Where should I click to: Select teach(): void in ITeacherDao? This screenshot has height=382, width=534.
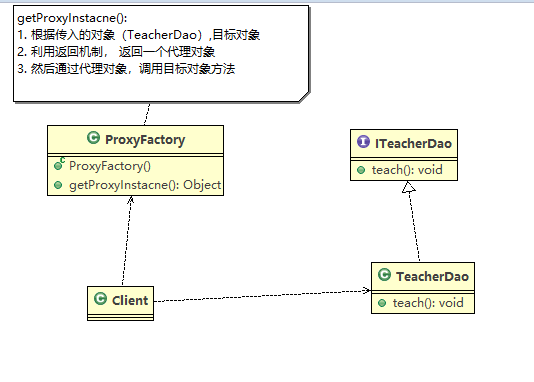click(x=407, y=170)
